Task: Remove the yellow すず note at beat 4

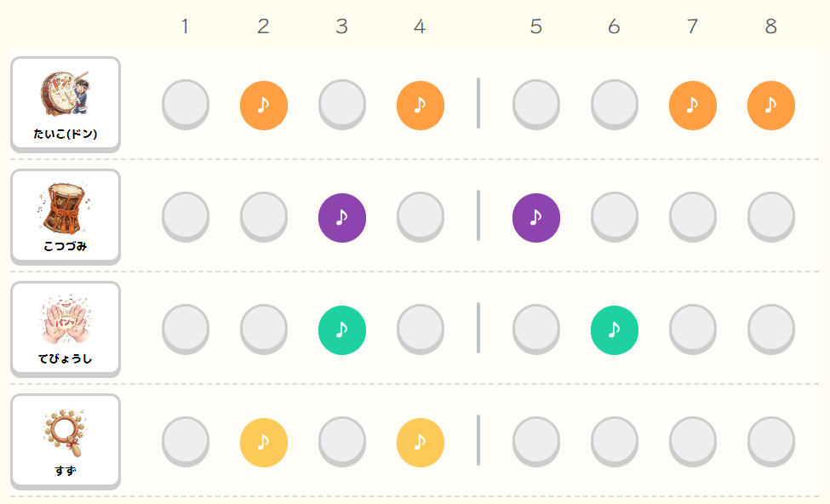Action: click(x=421, y=442)
